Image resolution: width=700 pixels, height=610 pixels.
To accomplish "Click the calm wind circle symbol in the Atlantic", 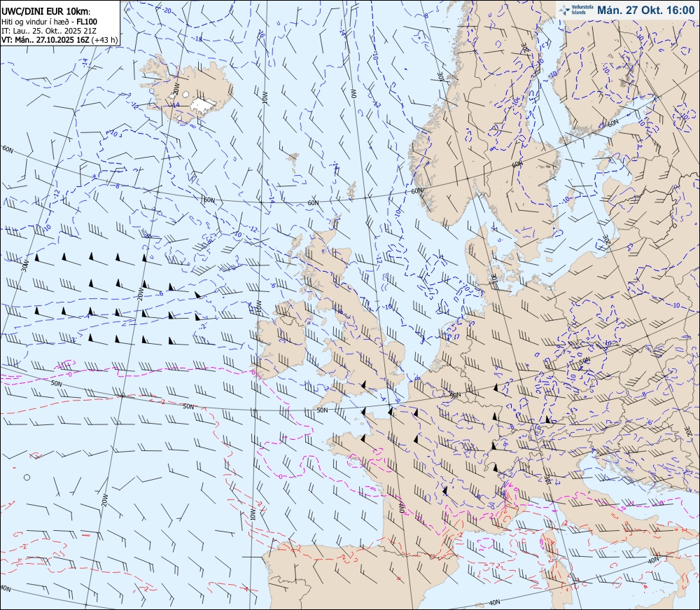I will [27, 478].
